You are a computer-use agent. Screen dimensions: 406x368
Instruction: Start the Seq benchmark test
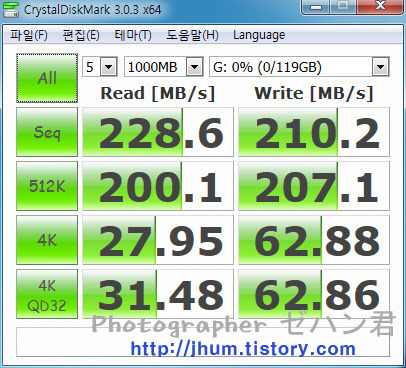[47, 132]
